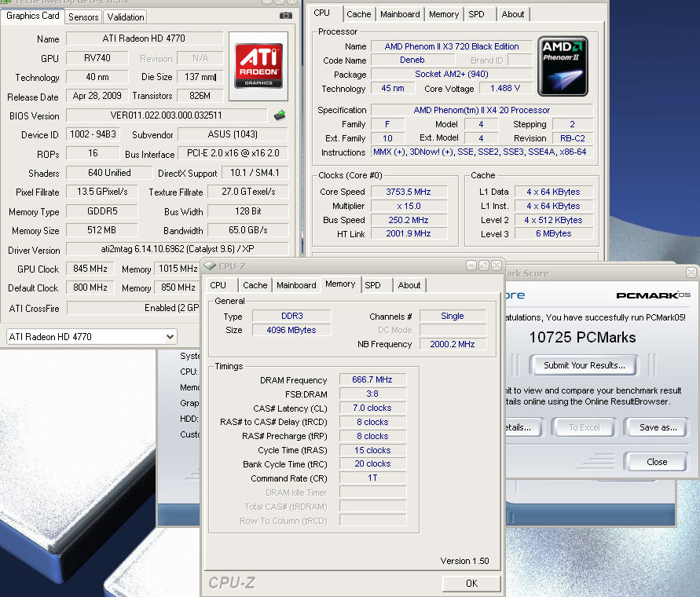Click Bandwidth 65.0 GB/s value
Screen dimensions: 700x597
[248, 230]
